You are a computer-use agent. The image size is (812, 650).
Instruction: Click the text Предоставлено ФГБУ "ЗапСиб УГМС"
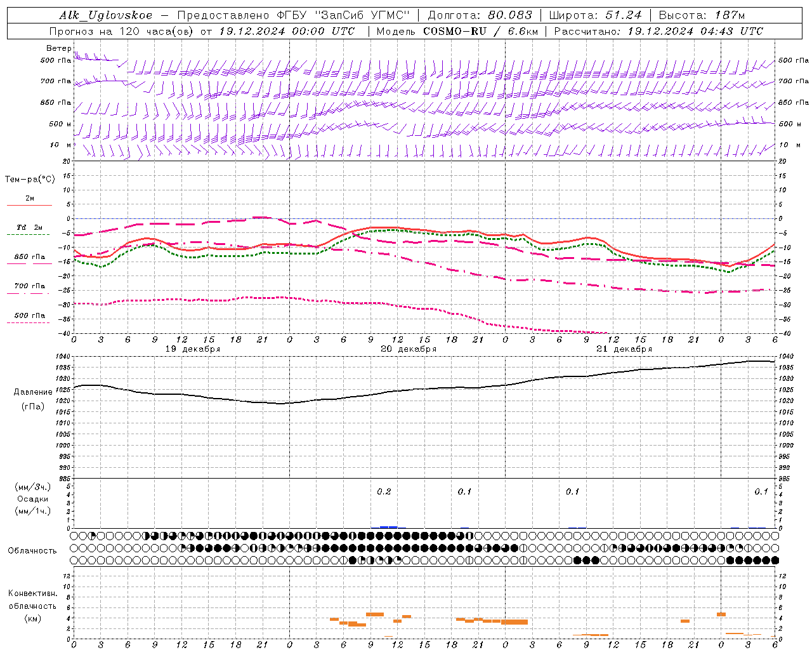click(294, 15)
